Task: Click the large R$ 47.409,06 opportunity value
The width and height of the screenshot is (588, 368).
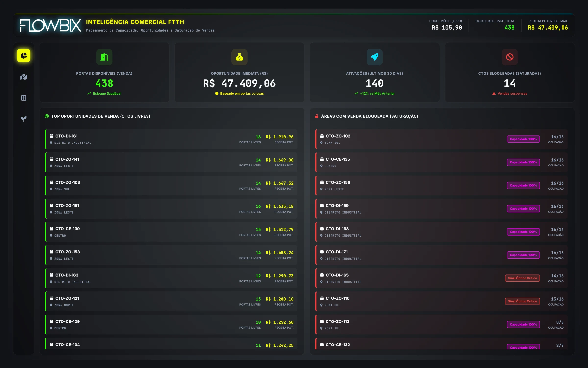Action: [239, 83]
